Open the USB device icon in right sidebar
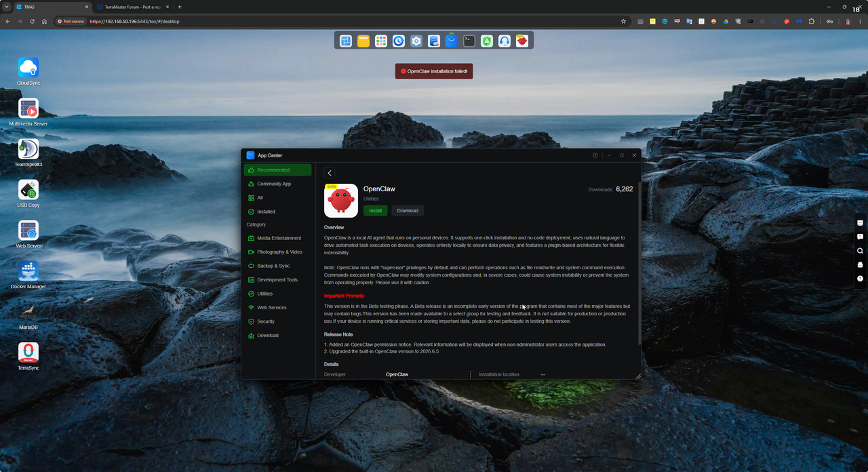Screen dimensions: 868x472 pos(860,264)
